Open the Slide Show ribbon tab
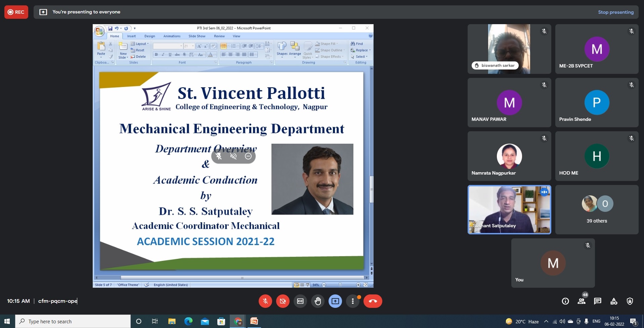644x328 pixels. click(x=197, y=36)
